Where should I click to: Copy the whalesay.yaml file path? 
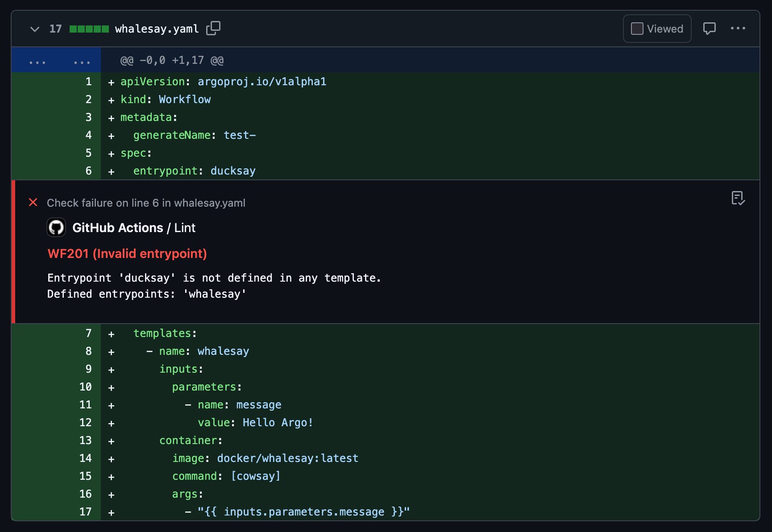(x=213, y=28)
